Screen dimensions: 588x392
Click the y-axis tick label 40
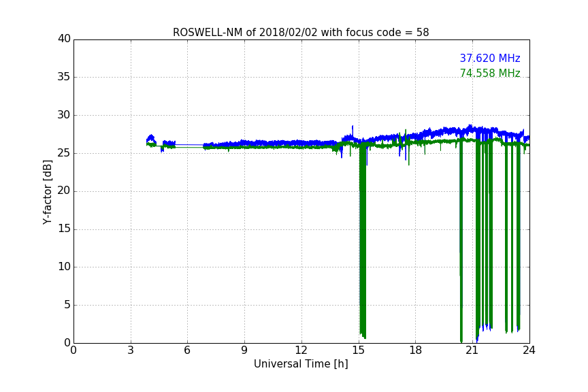64,39
